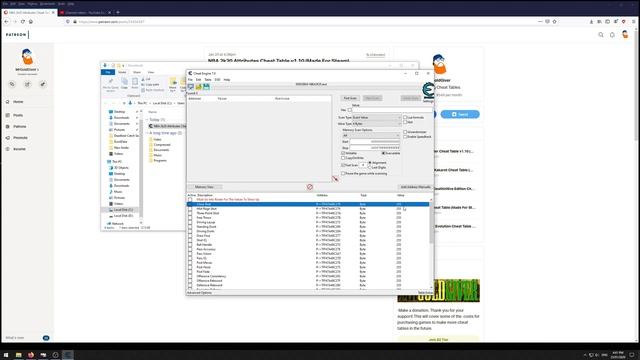The width and height of the screenshot is (640, 360).
Task: Enable Pause the game while scanning
Action: [343, 173]
